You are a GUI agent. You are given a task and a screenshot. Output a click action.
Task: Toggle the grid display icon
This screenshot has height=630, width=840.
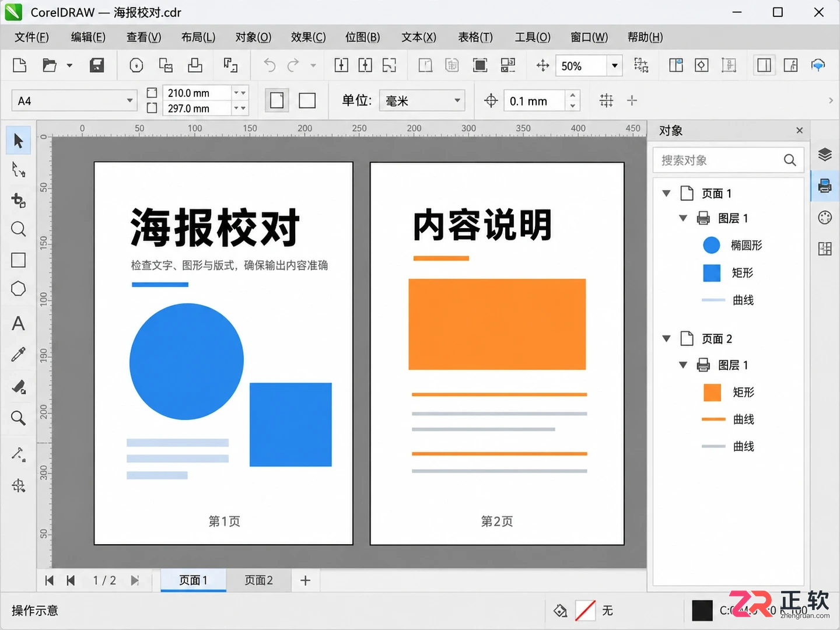point(607,100)
